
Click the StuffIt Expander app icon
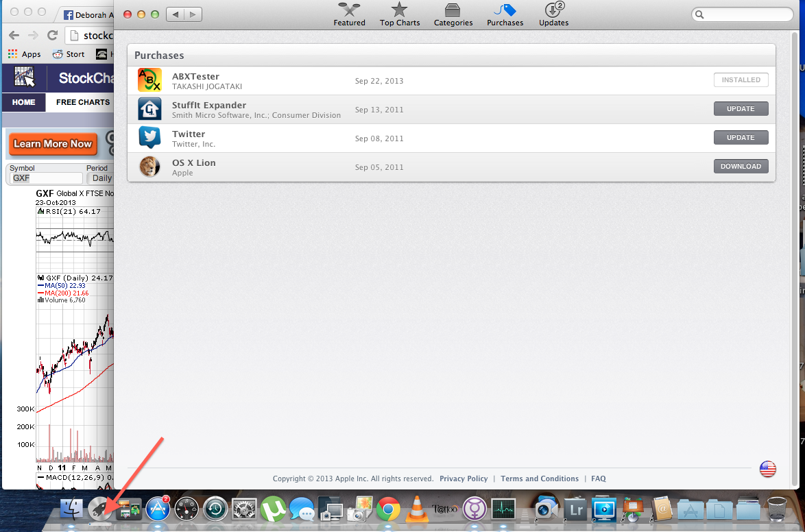[x=149, y=110]
